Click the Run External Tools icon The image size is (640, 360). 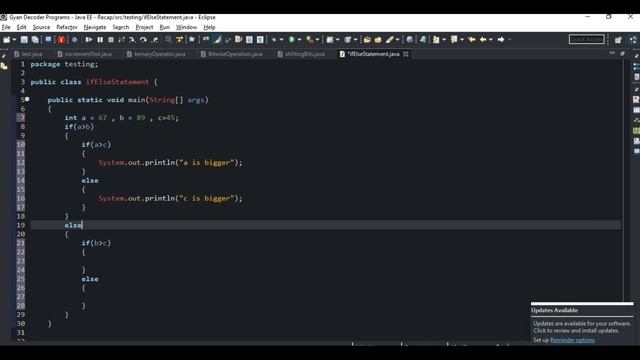tap(310, 40)
